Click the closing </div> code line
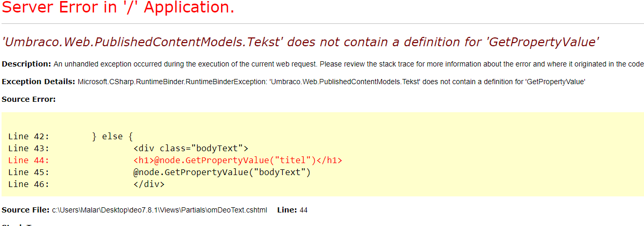This screenshot has width=644, height=226. click(149, 184)
